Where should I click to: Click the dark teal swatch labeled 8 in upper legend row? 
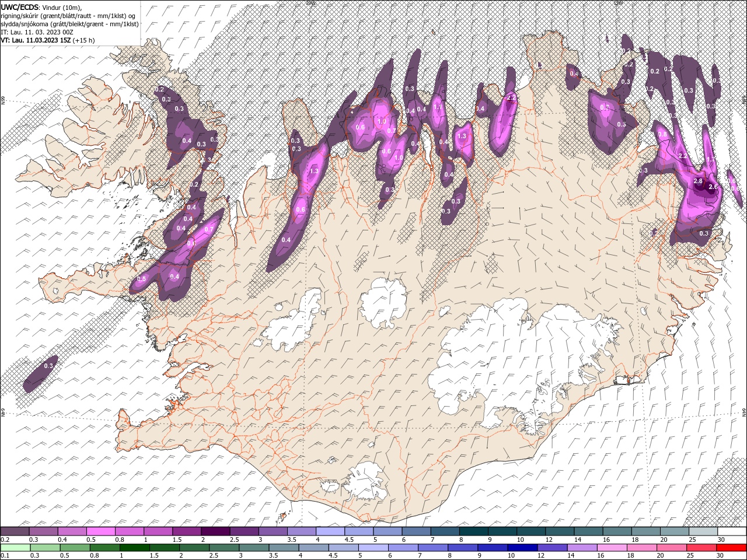pyautogui.click(x=473, y=531)
